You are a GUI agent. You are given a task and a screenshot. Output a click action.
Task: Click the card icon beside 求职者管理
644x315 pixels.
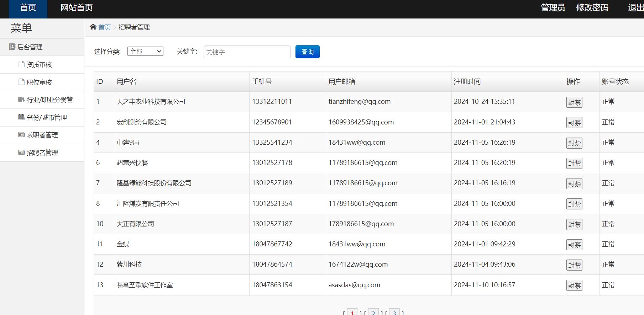pos(21,135)
